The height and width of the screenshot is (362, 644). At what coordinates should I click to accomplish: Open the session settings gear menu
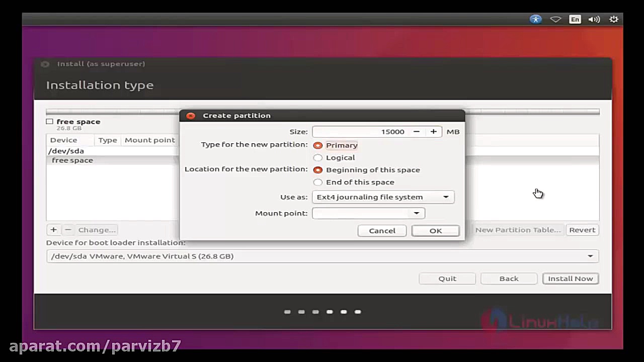point(614,19)
